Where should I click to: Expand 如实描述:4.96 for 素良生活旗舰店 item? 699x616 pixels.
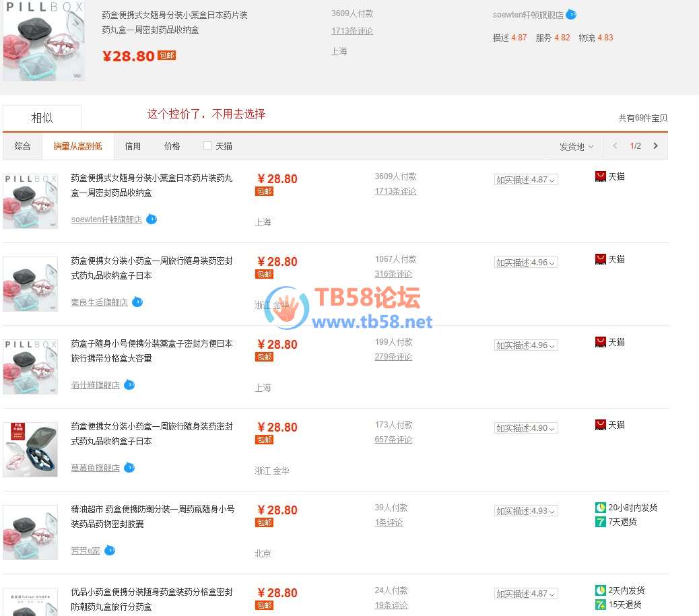coord(525,263)
